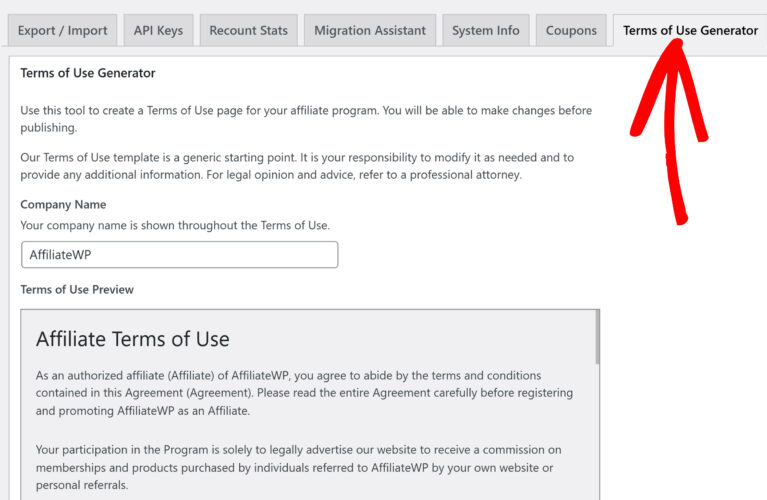
Task: Select the Terms of Use Generator tab
Action: 690,30
